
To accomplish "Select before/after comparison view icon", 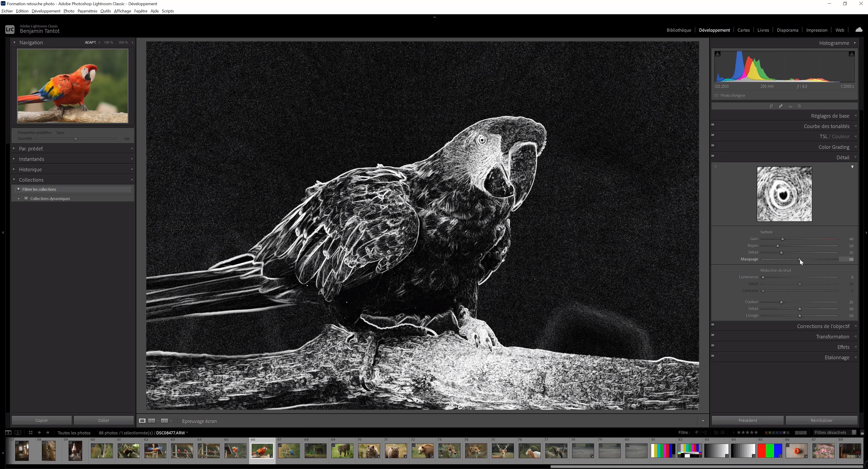I will point(152,421).
